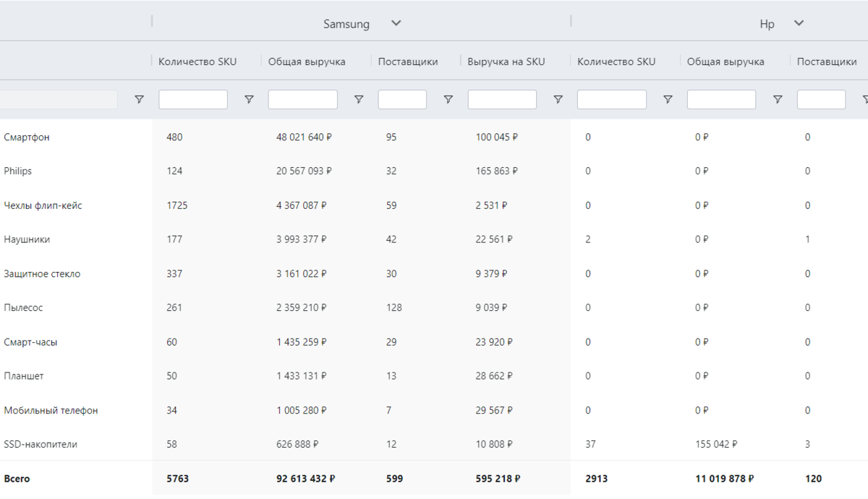Screen dimensions: 868x499
Task: Focus Hp Количество SKU filter input
Action: tap(612, 100)
